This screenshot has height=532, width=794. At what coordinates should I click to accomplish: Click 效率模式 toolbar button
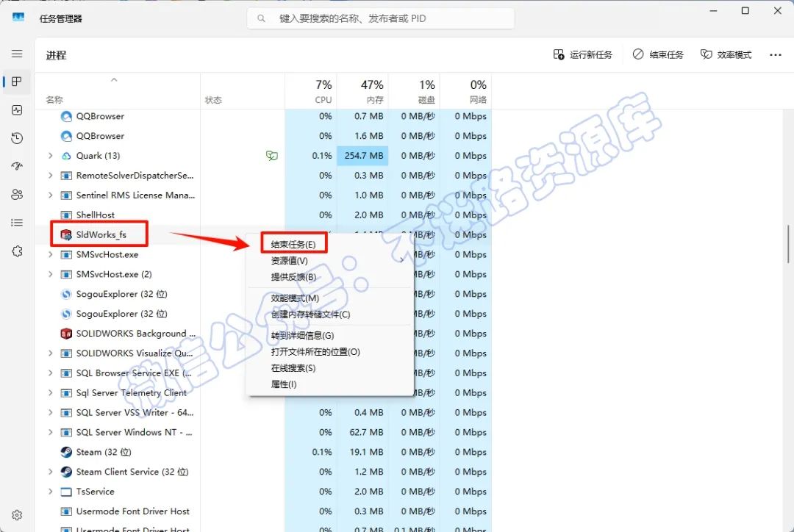tap(726, 54)
